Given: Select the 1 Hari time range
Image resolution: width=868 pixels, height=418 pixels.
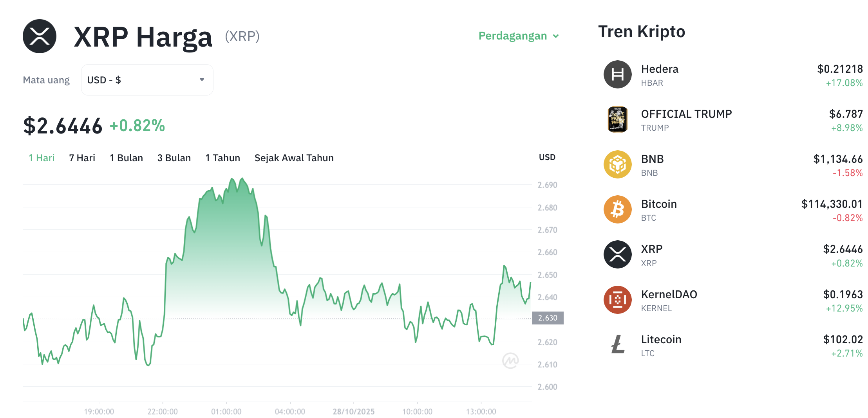Looking at the screenshot, I should (x=42, y=158).
